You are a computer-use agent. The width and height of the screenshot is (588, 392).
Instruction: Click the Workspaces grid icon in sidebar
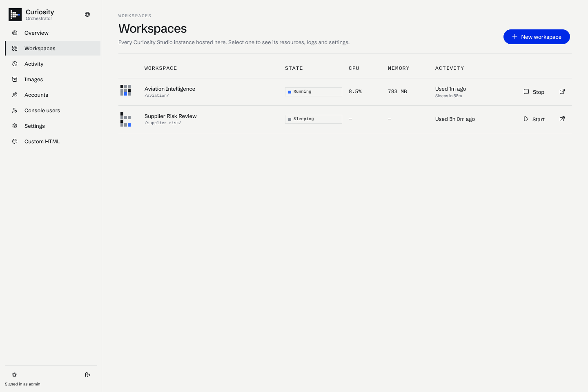[x=15, y=48]
